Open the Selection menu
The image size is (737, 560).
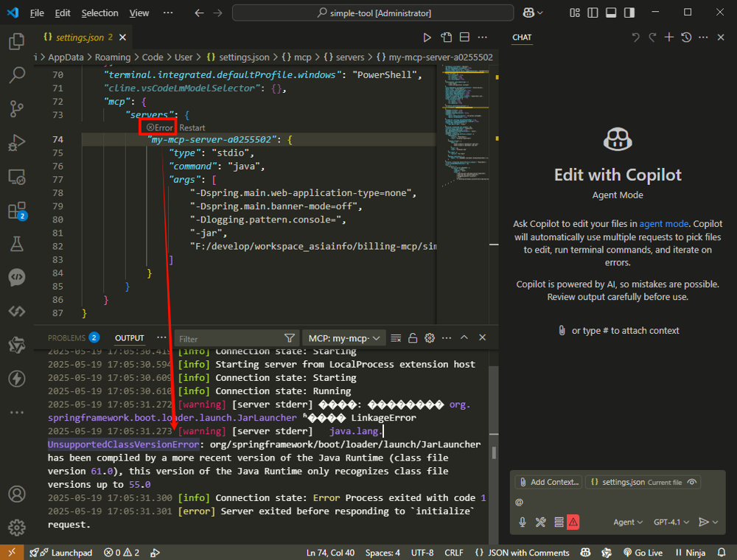click(99, 13)
